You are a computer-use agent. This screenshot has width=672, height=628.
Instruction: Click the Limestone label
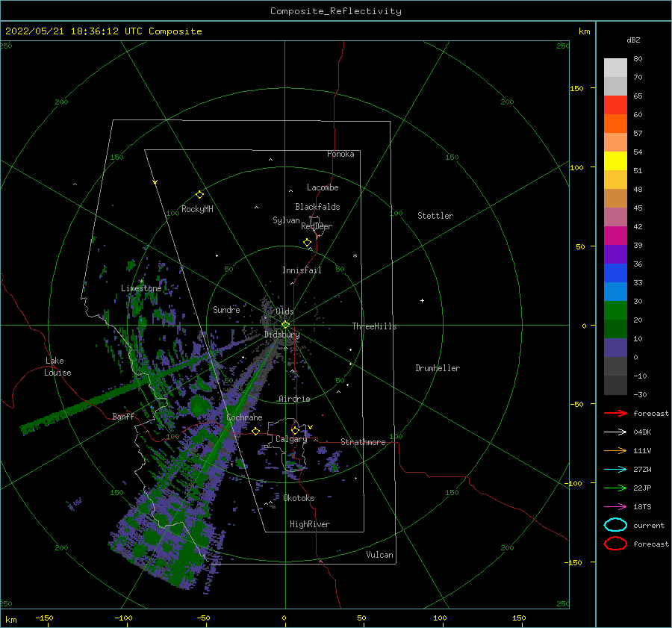click(x=141, y=288)
